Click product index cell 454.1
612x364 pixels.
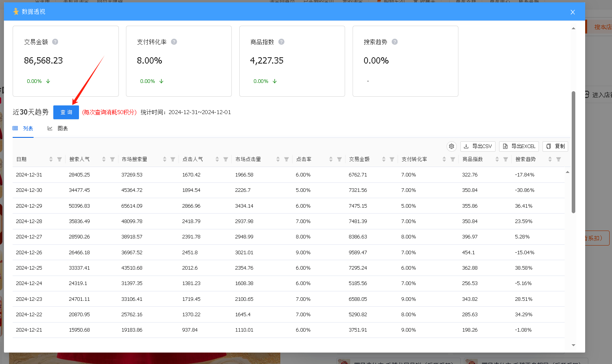[x=468, y=253]
